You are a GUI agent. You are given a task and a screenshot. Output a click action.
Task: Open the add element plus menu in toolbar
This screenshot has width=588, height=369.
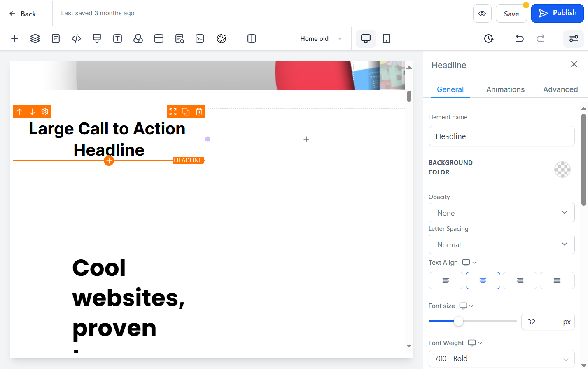click(14, 39)
